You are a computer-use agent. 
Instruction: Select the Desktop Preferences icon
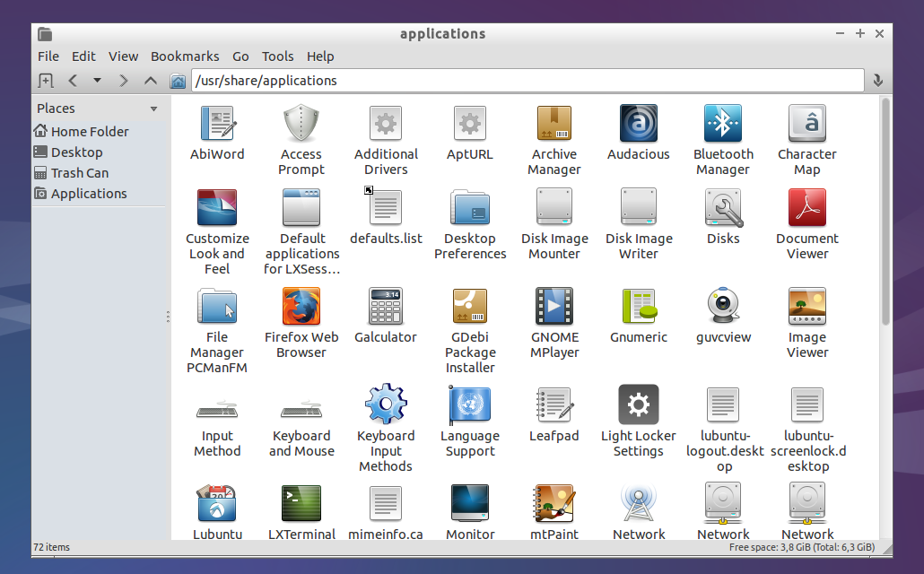470,207
